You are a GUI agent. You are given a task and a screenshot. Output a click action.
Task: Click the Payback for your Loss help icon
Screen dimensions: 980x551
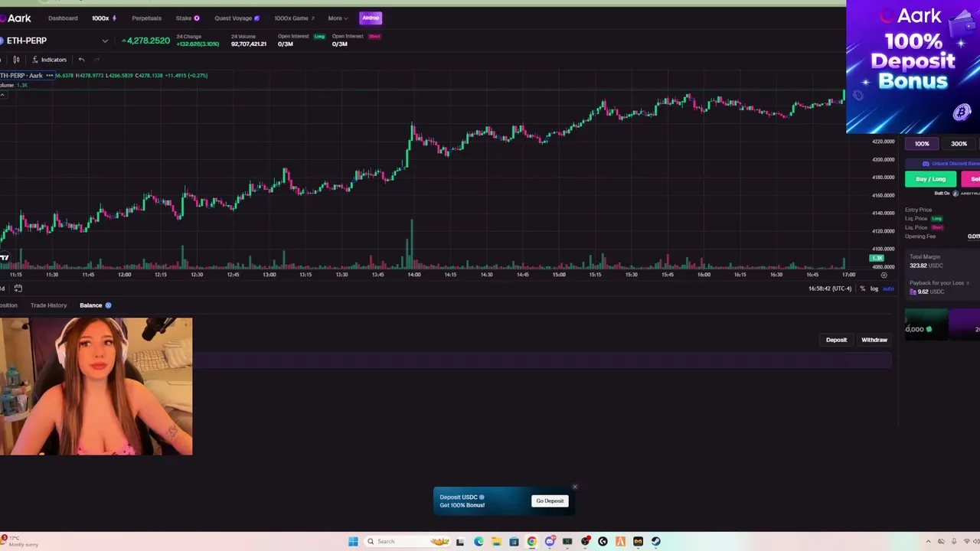[968, 283]
